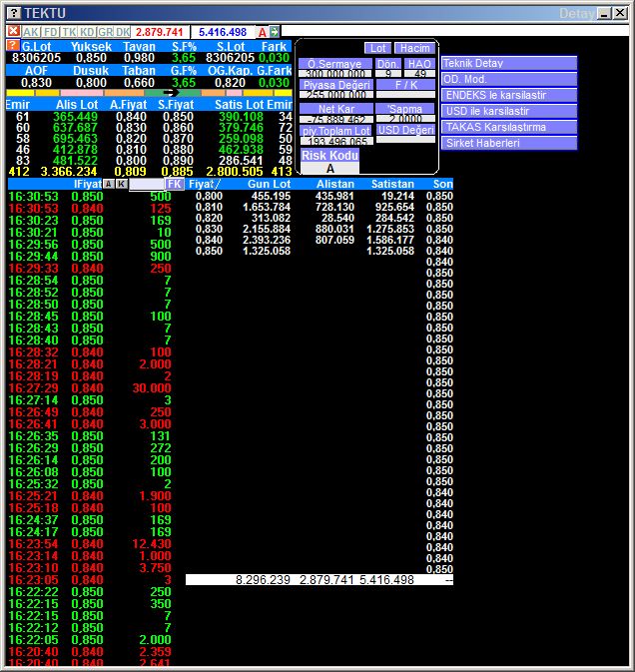This screenshot has height=672, width=635.
Task: Click the OD. Mod. button
Action: point(509,79)
